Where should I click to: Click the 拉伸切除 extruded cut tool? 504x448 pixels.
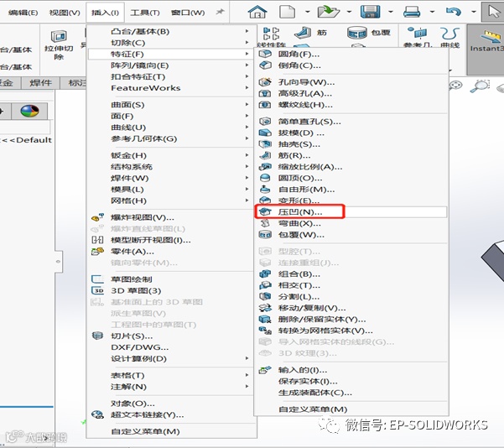[x=59, y=44]
